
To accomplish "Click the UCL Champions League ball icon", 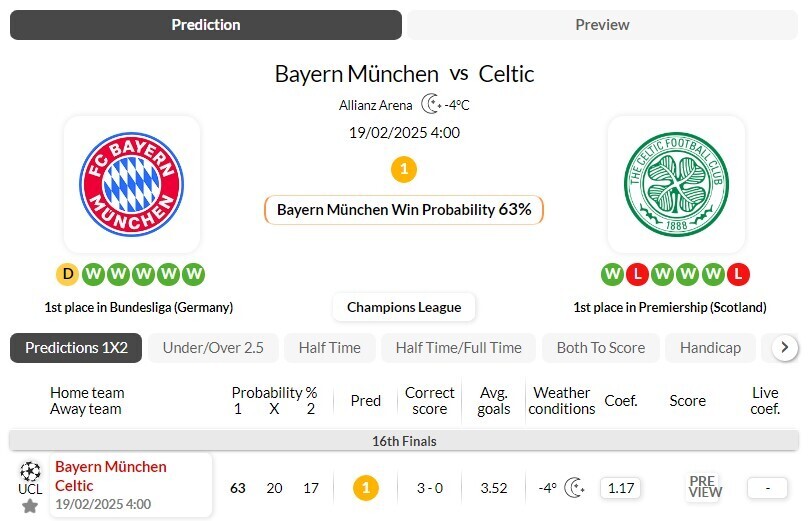I will (30, 470).
